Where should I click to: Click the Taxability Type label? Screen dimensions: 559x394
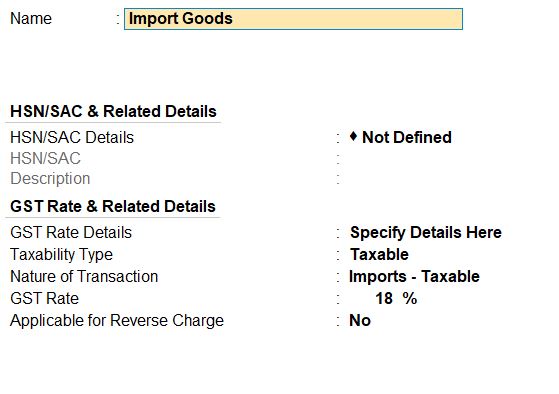pyautogui.click(x=61, y=255)
